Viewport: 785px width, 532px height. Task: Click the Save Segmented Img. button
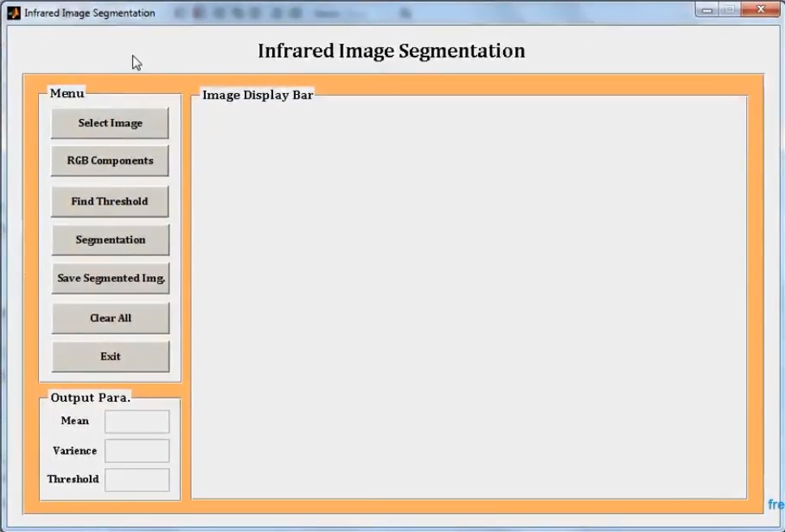coord(109,278)
